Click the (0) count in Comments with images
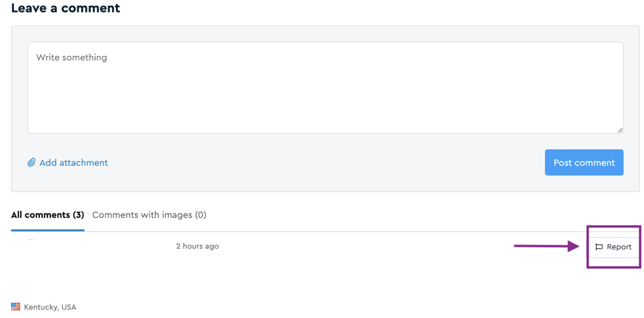Viewport: 644px width, 318px height. click(201, 215)
